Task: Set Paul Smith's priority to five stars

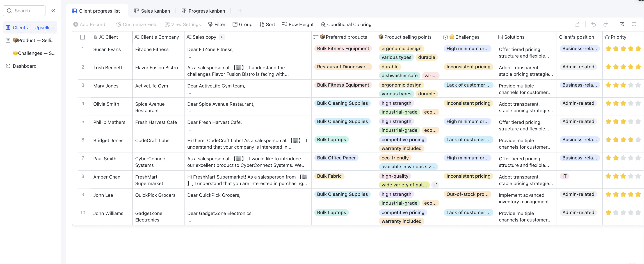Action: coord(638,158)
